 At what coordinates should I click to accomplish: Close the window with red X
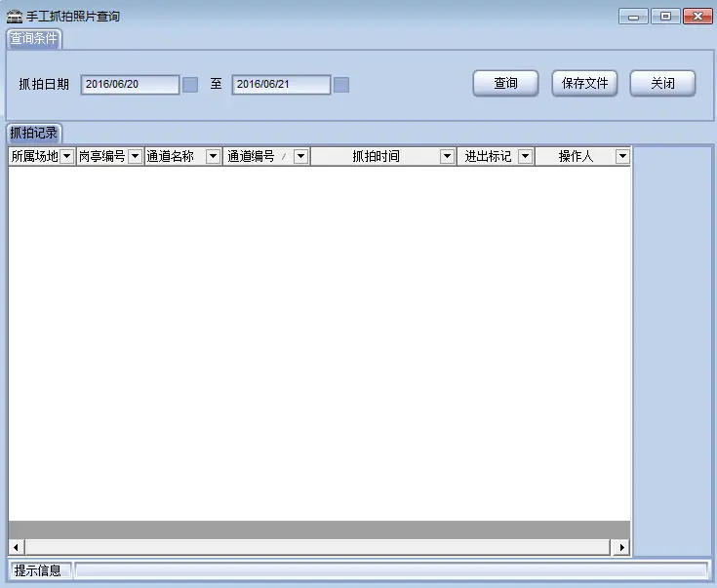pos(697,17)
